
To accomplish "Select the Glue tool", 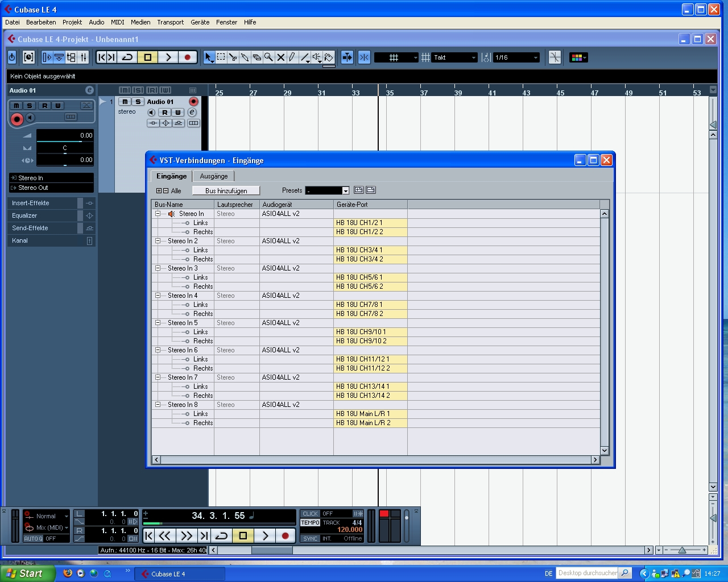I will tap(245, 57).
